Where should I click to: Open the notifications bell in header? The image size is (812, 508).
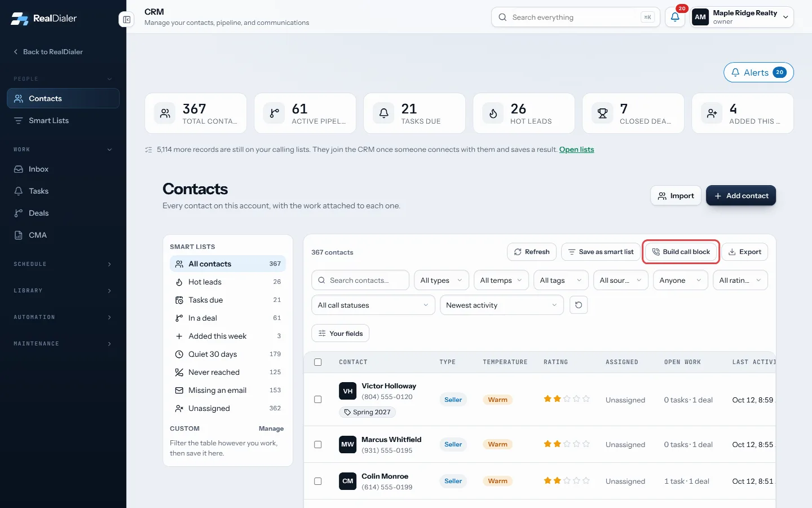coord(675,17)
